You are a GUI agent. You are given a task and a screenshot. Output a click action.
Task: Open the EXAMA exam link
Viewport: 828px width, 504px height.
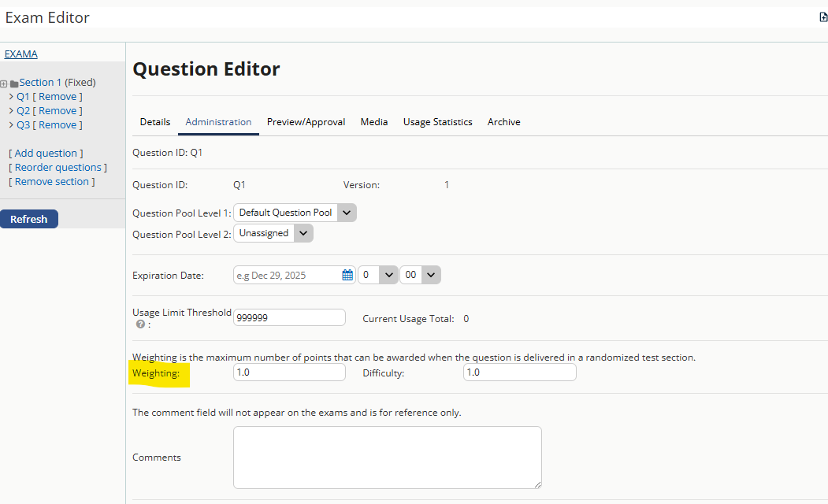[x=21, y=54]
